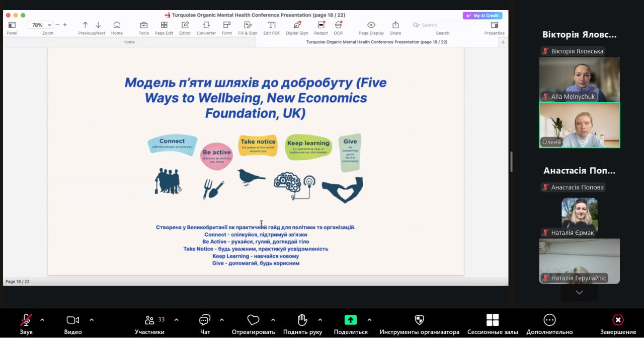Click the Fill & Sign icon

(248, 25)
